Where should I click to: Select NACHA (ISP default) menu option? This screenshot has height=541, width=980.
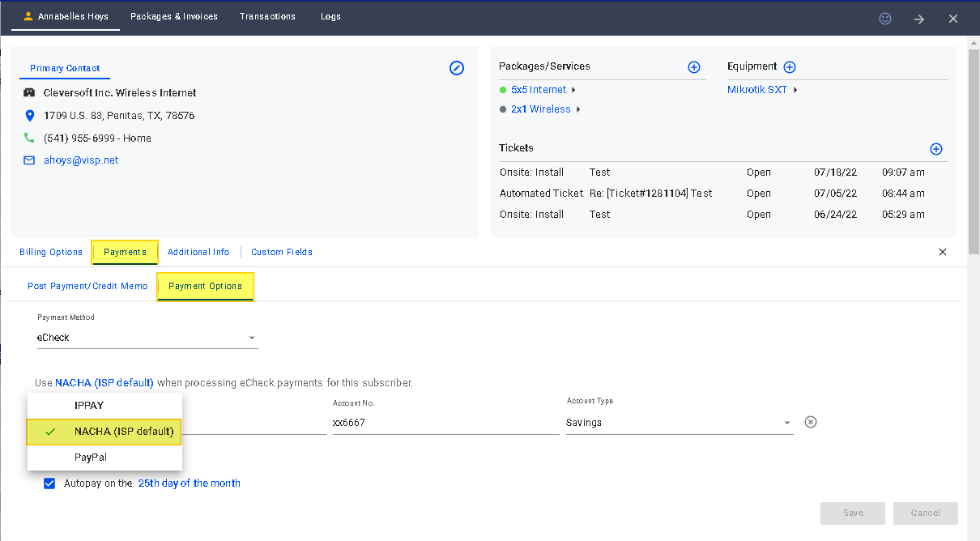point(104,432)
